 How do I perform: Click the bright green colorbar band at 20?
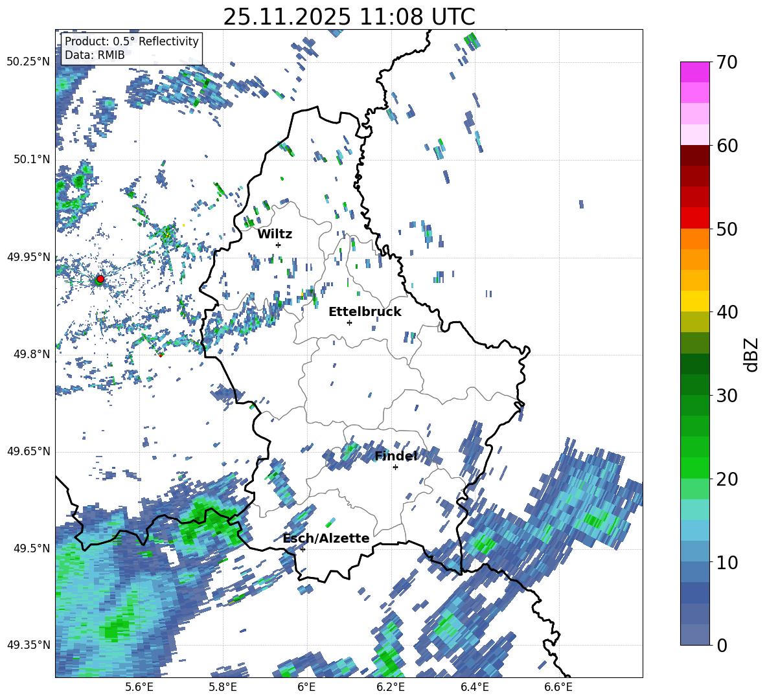(x=694, y=468)
